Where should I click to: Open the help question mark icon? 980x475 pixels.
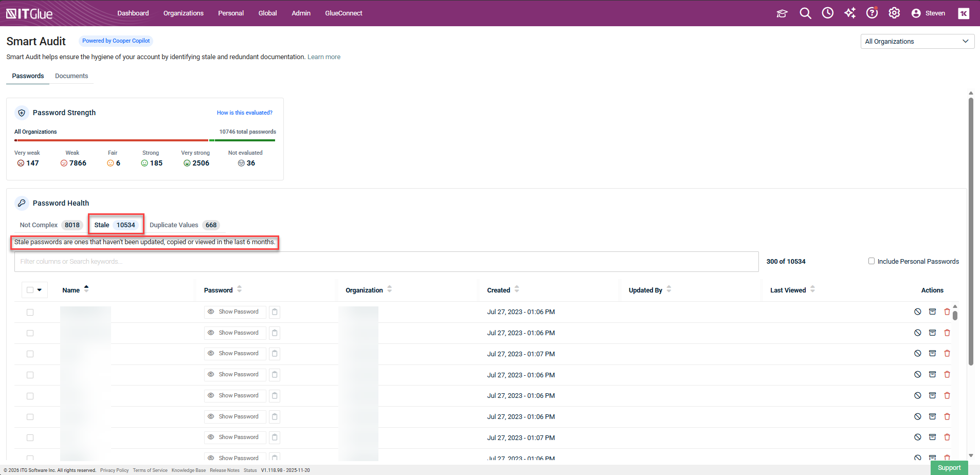click(x=872, y=13)
